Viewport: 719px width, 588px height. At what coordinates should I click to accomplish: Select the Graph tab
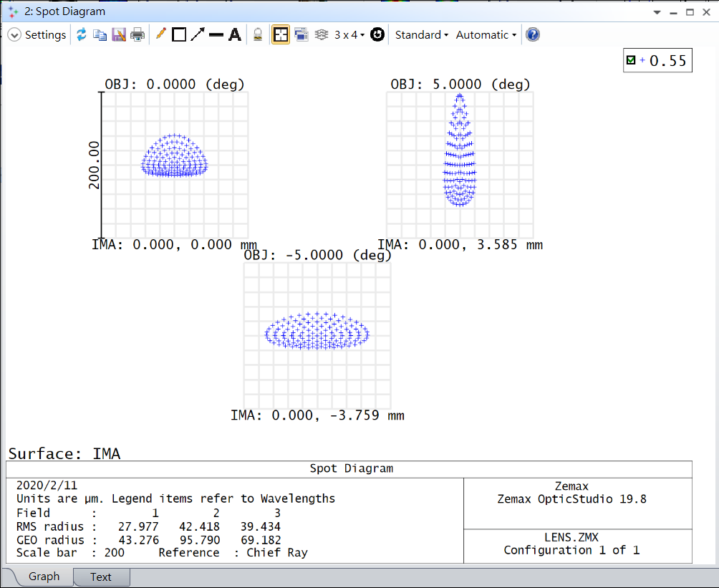point(44,577)
